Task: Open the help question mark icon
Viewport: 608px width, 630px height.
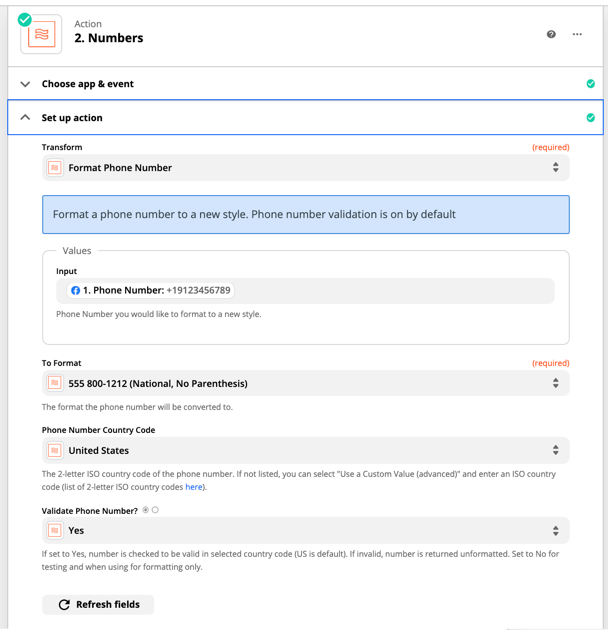Action: point(551,34)
